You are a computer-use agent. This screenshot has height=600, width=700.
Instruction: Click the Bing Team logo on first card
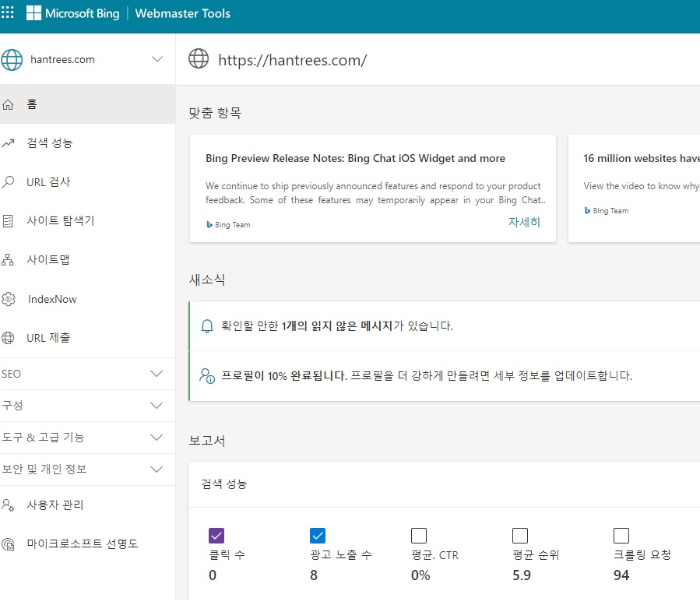click(209, 225)
